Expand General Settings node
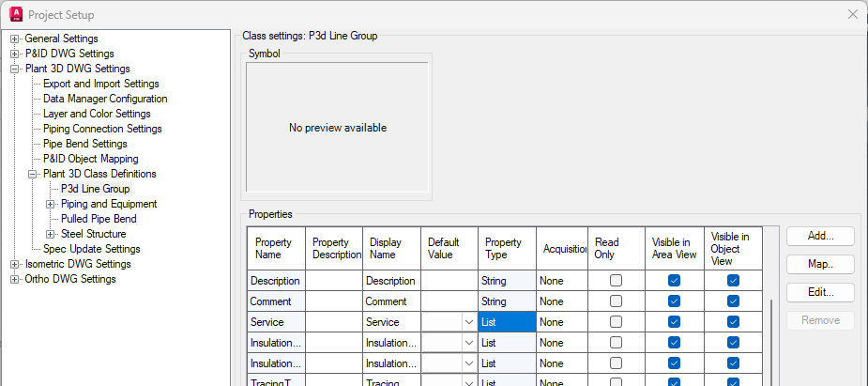This screenshot has width=868, height=386. [14, 39]
